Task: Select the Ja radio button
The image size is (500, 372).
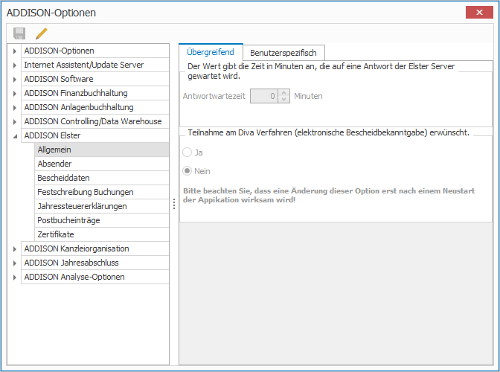Action: (x=187, y=152)
